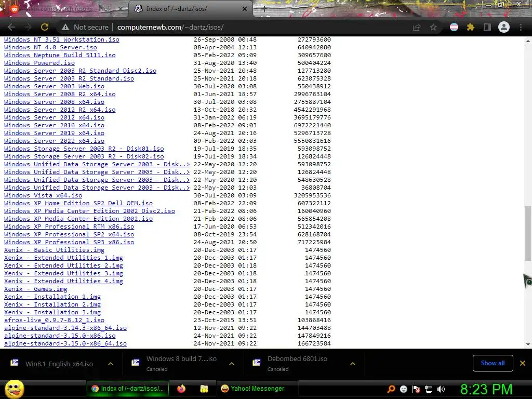Open the Chrome profile avatar
Screen dimensions: 532x399
[x=504, y=27]
